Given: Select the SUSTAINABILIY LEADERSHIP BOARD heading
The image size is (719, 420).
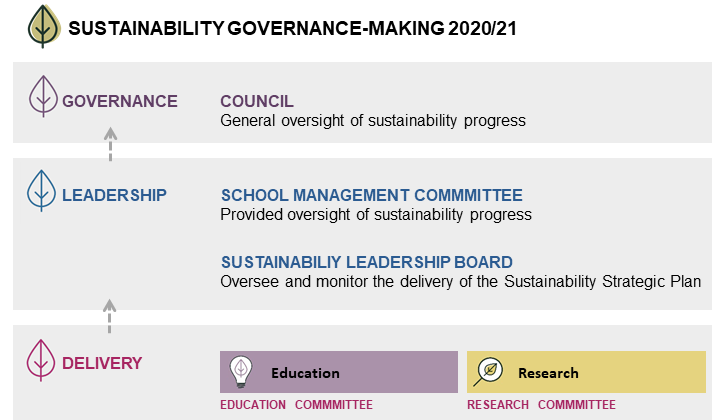Looking at the screenshot, I should click(367, 262).
